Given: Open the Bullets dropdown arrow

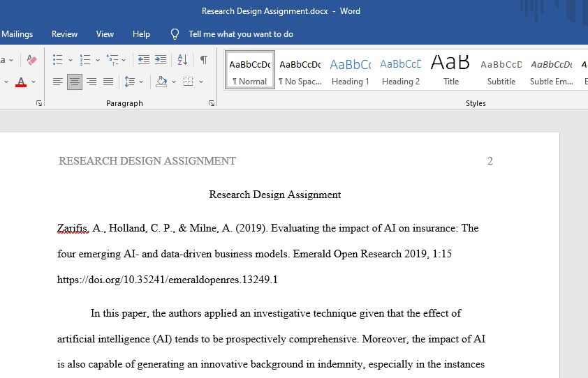Looking at the screenshot, I should 70,60.
